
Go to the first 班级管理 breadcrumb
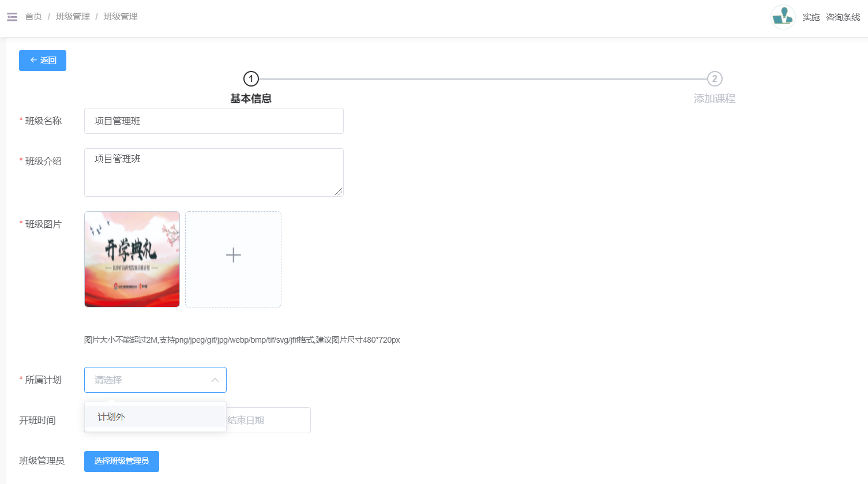coord(73,17)
